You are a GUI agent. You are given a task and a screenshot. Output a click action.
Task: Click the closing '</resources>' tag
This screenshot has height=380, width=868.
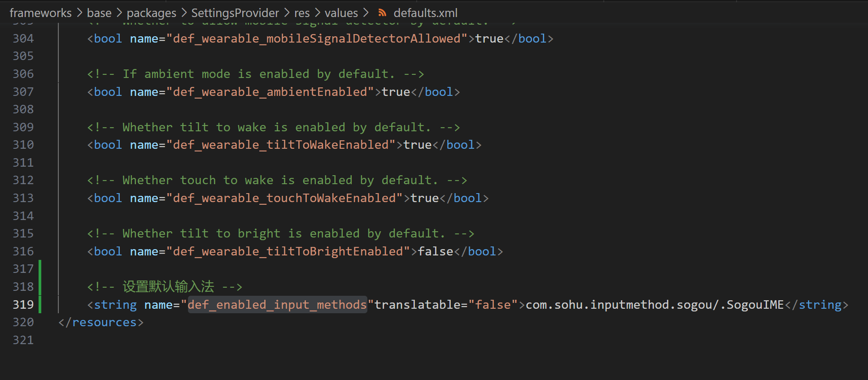point(101,322)
